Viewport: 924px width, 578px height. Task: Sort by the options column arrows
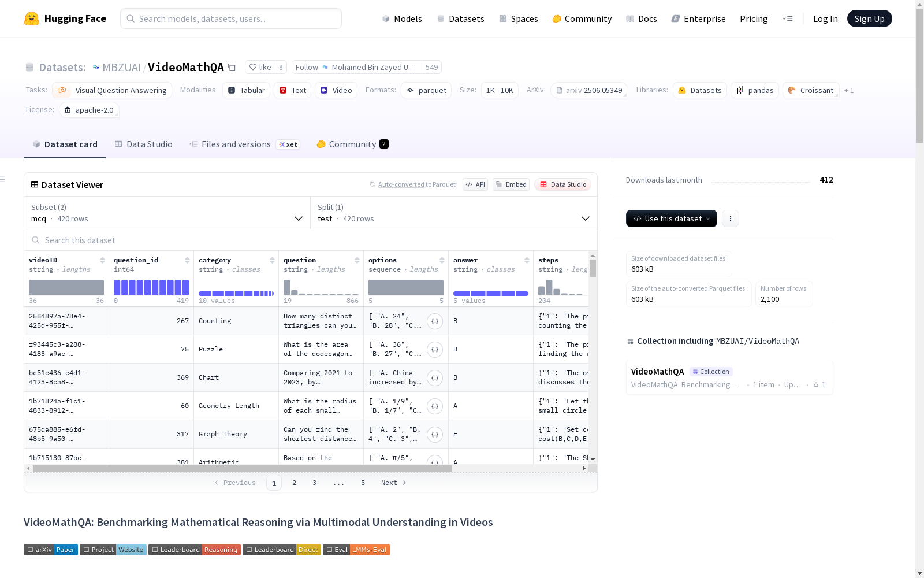[442, 260]
